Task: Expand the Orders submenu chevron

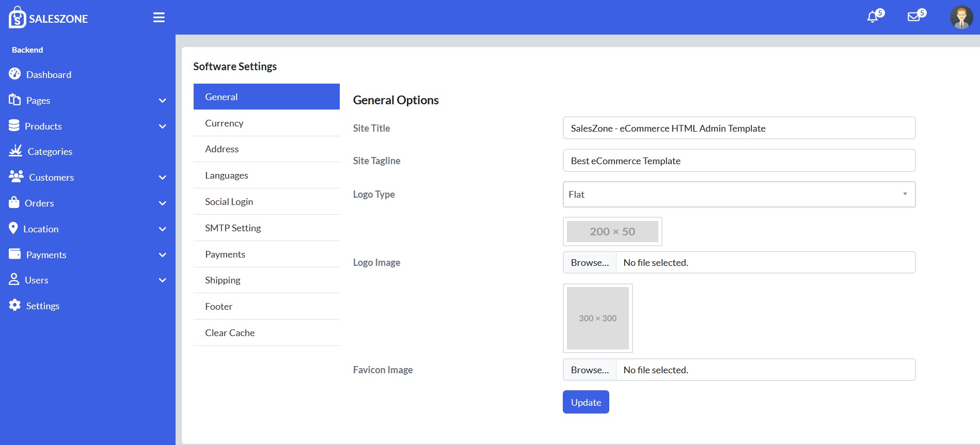Action: pyautogui.click(x=163, y=203)
